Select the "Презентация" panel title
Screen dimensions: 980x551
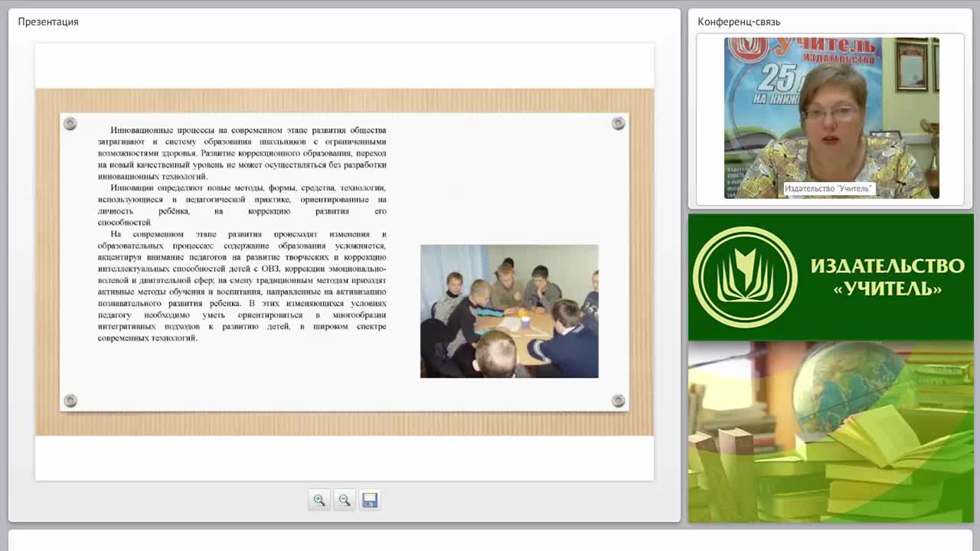pyautogui.click(x=48, y=21)
